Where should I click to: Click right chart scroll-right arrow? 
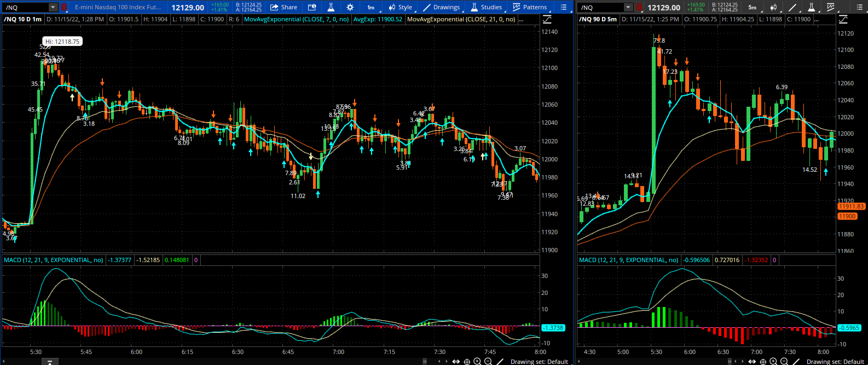point(743,362)
